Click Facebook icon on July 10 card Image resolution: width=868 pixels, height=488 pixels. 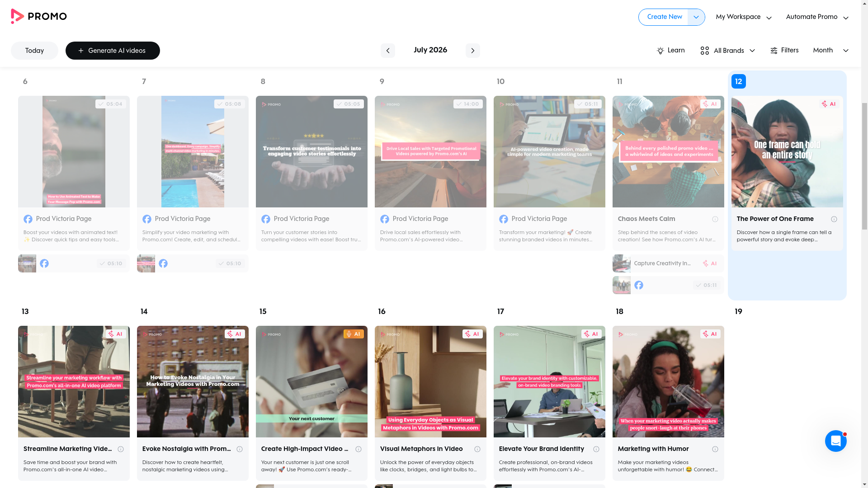504,219
